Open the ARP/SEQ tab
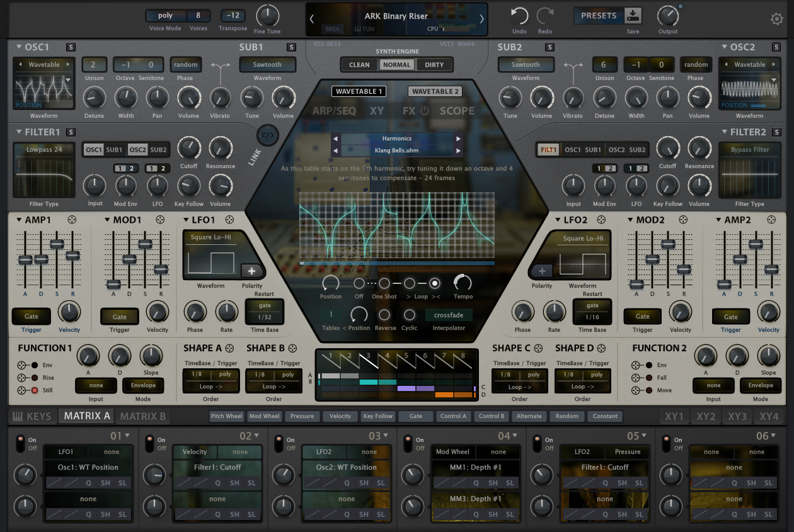The image size is (794, 532). [334, 111]
